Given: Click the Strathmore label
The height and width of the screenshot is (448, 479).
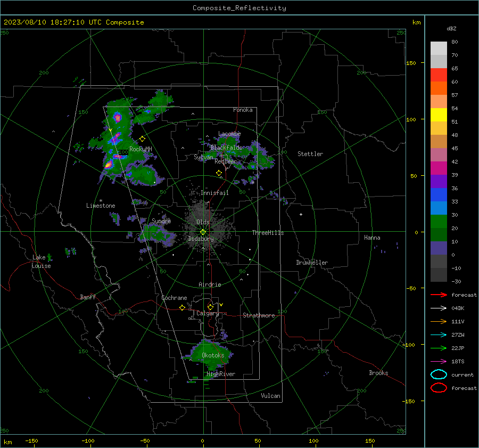Looking at the screenshot, I should [x=259, y=315].
